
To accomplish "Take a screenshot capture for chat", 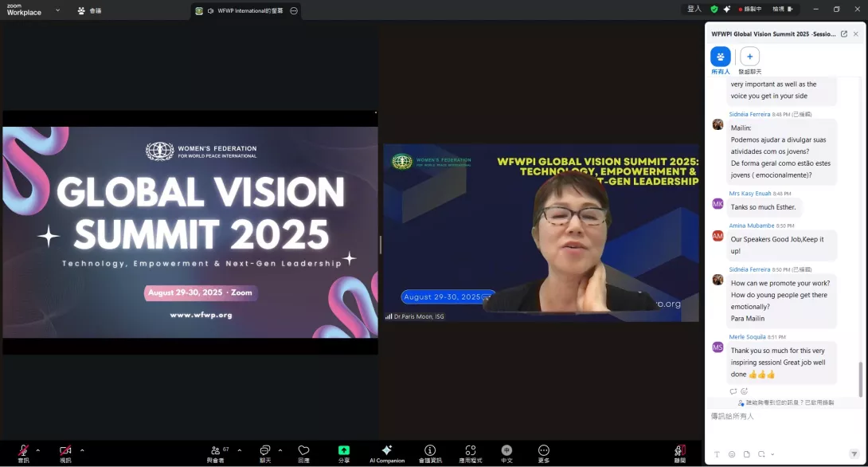I will tap(761, 454).
